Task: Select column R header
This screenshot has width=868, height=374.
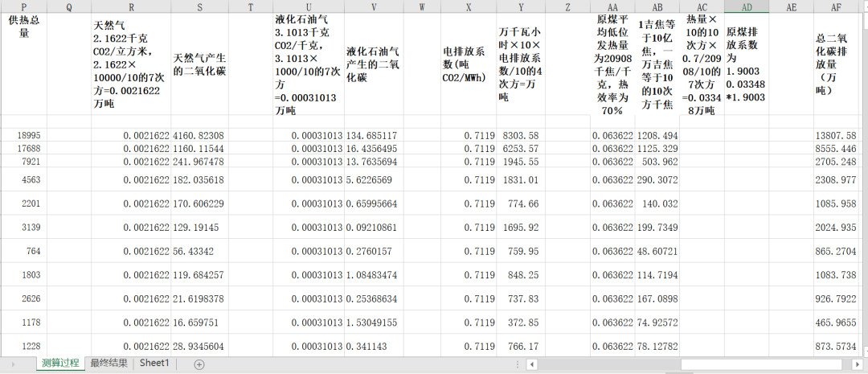Action: pos(131,6)
